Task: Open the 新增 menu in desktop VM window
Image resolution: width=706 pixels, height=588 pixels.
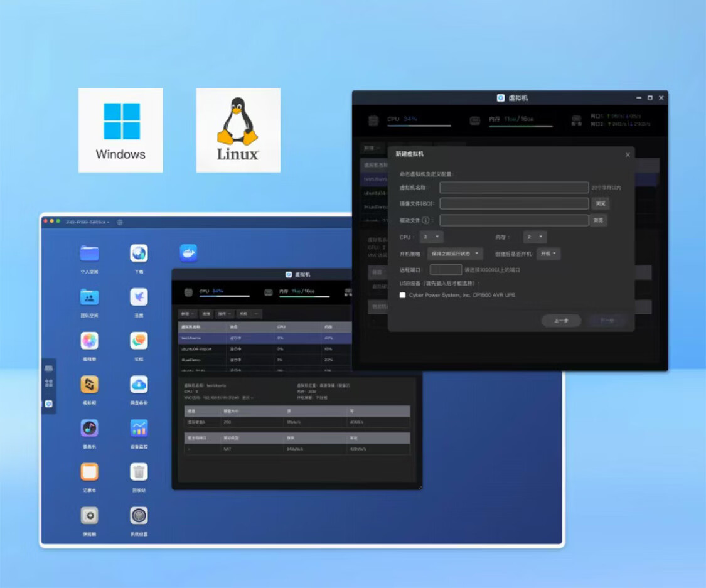Action: pyautogui.click(x=187, y=314)
